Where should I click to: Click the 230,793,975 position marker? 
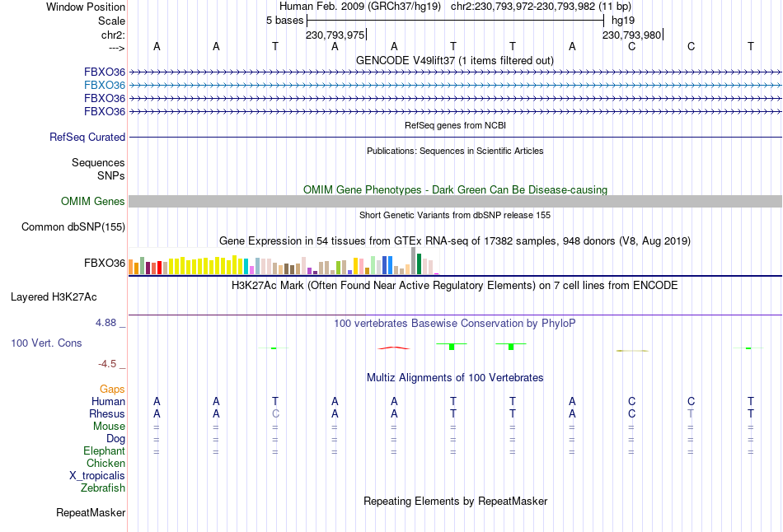coord(335,35)
